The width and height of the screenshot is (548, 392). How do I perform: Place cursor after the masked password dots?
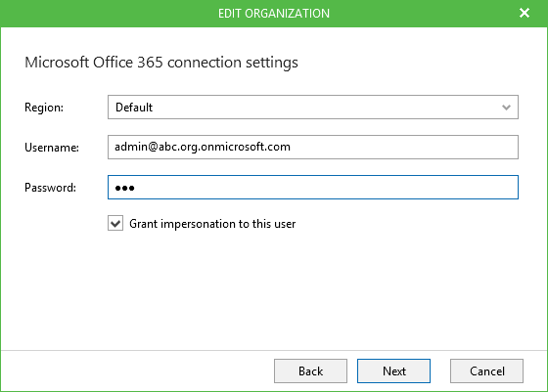pyautogui.click(x=136, y=188)
